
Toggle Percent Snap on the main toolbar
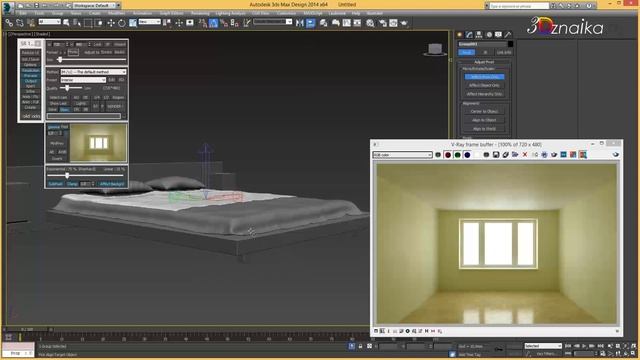tap(224, 23)
